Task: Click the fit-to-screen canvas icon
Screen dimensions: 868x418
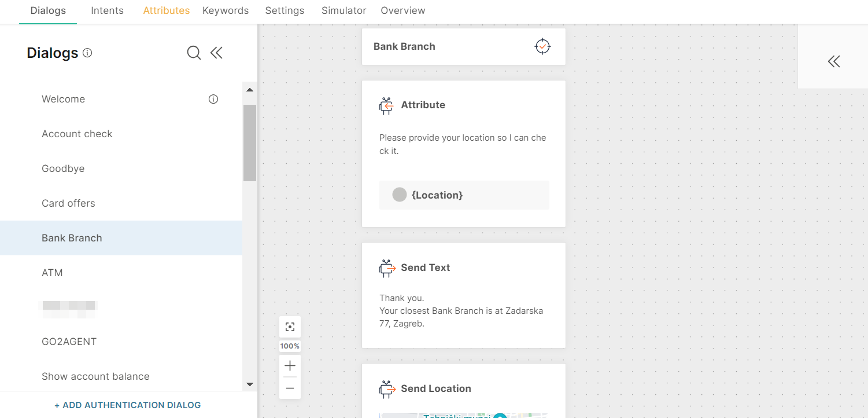Action: (x=290, y=327)
